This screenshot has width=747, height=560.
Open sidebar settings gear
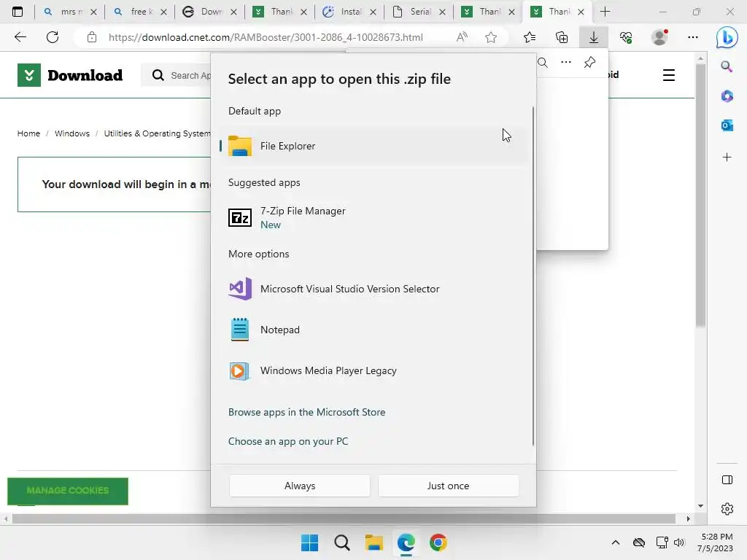(x=727, y=509)
